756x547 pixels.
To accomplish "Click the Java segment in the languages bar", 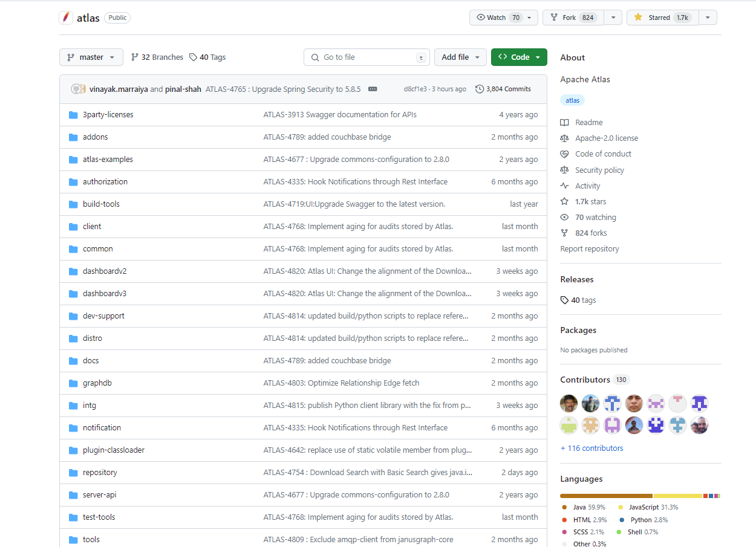I will tap(607, 496).
